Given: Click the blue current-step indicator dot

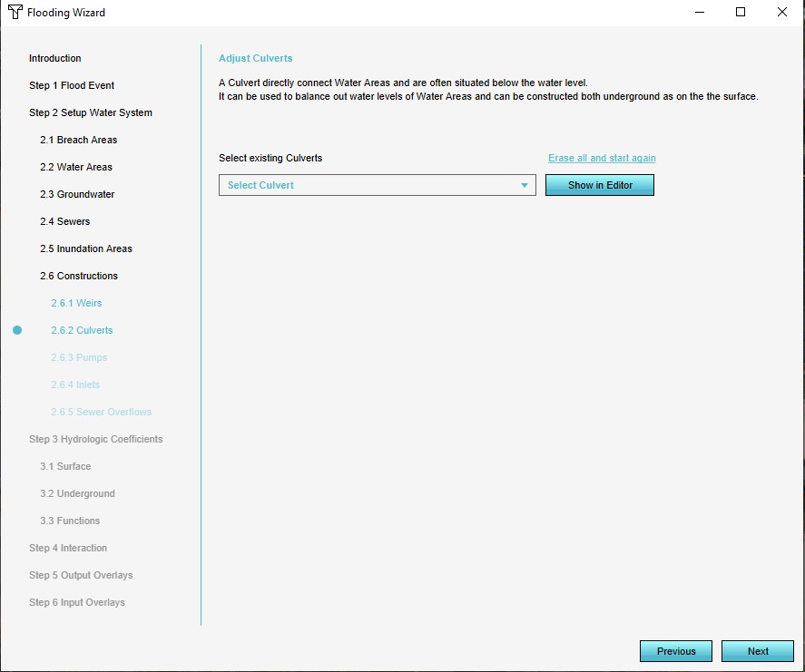Looking at the screenshot, I should pos(17,330).
